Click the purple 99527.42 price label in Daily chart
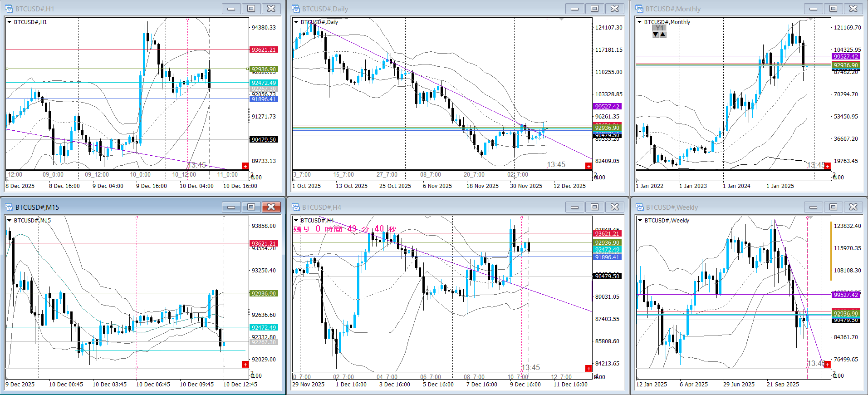This screenshot has width=868, height=395. 607,106
